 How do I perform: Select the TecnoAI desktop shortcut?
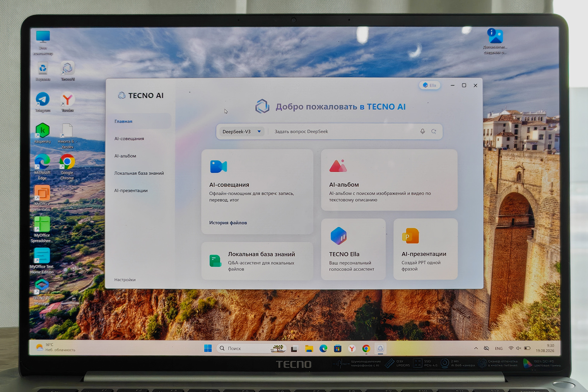[68, 71]
